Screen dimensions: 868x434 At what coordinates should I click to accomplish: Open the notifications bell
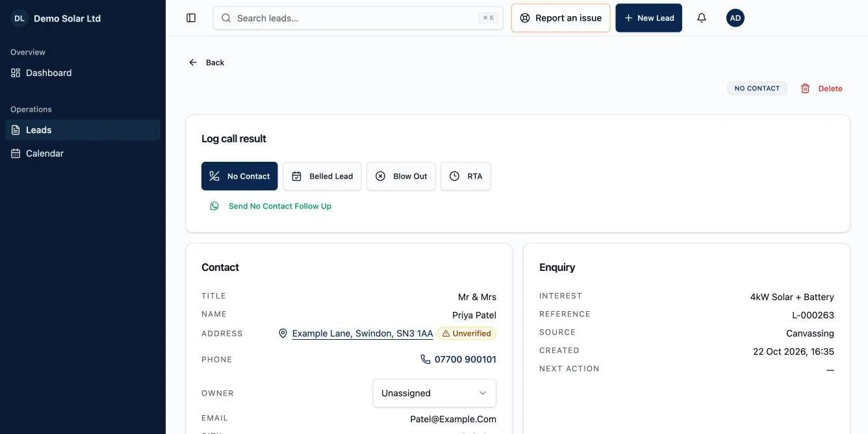tap(702, 18)
